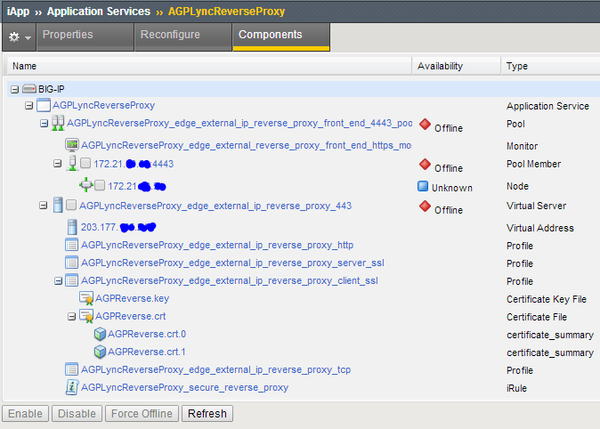Viewport: 600px width, 429px height.
Task: Click the AGPReverse.crt.0 certificate summary cube icon
Action: (99, 334)
